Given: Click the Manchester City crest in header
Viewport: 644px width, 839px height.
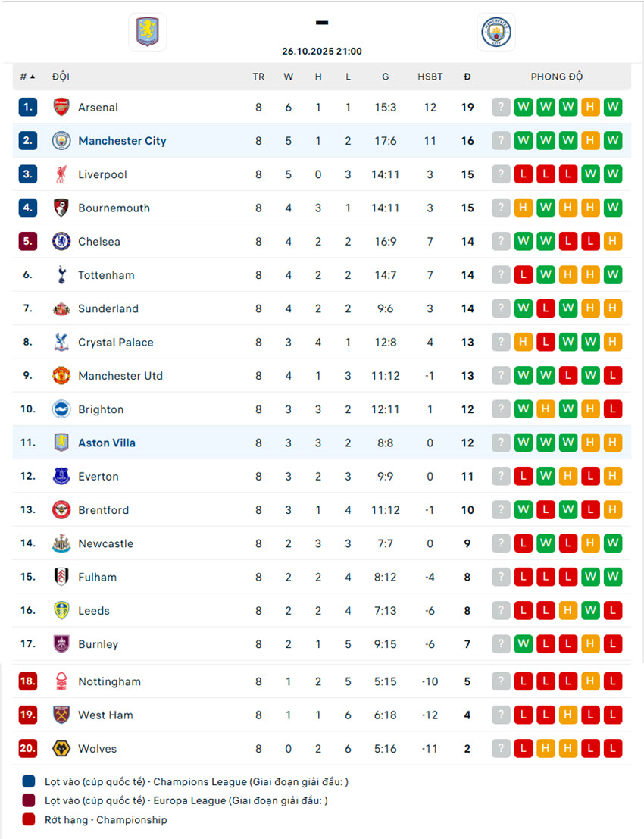Looking at the screenshot, I should pyautogui.click(x=496, y=32).
